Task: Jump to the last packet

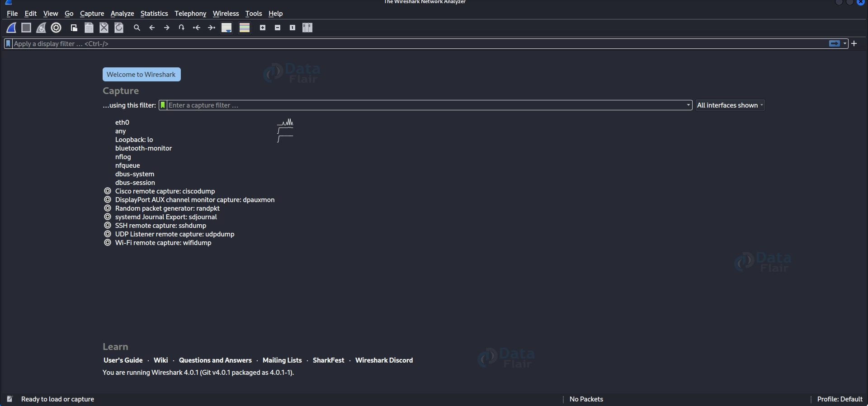Action: pyautogui.click(x=212, y=28)
